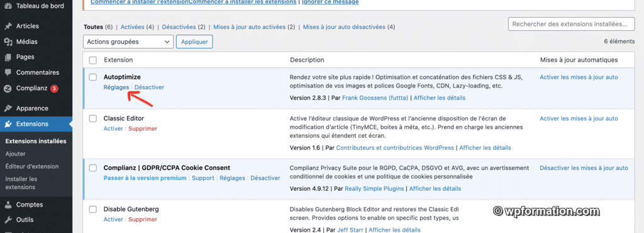Check the Autoptimize plugin checkbox
Screen dimensions: 644x233
tap(93, 77)
